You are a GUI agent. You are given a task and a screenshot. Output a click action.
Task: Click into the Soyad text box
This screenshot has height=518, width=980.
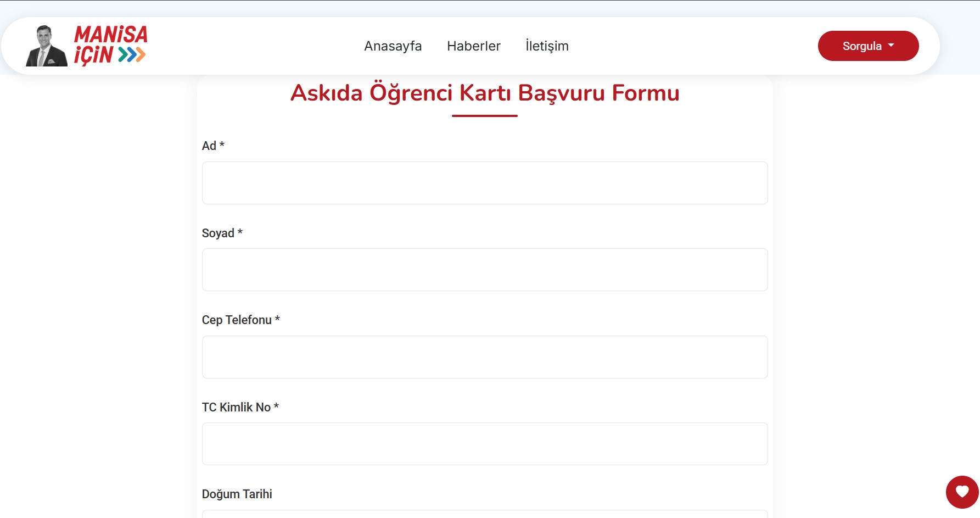coord(484,270)
